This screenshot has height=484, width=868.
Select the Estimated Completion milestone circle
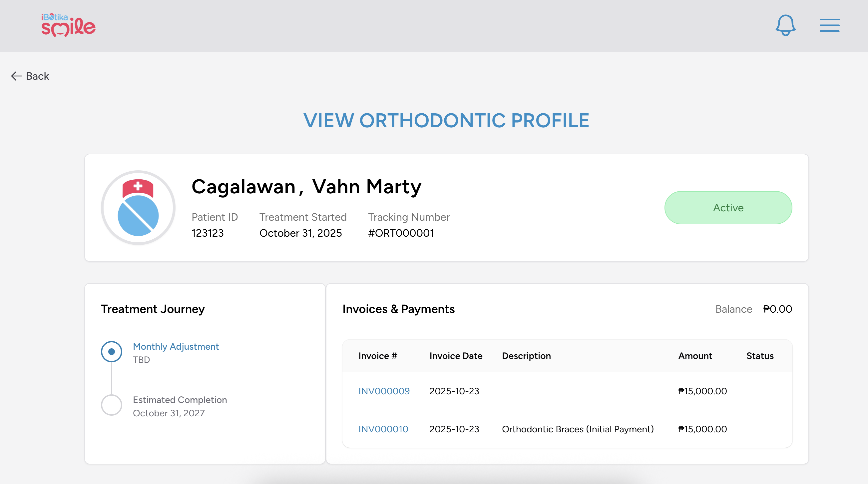[x=111, y=405]
